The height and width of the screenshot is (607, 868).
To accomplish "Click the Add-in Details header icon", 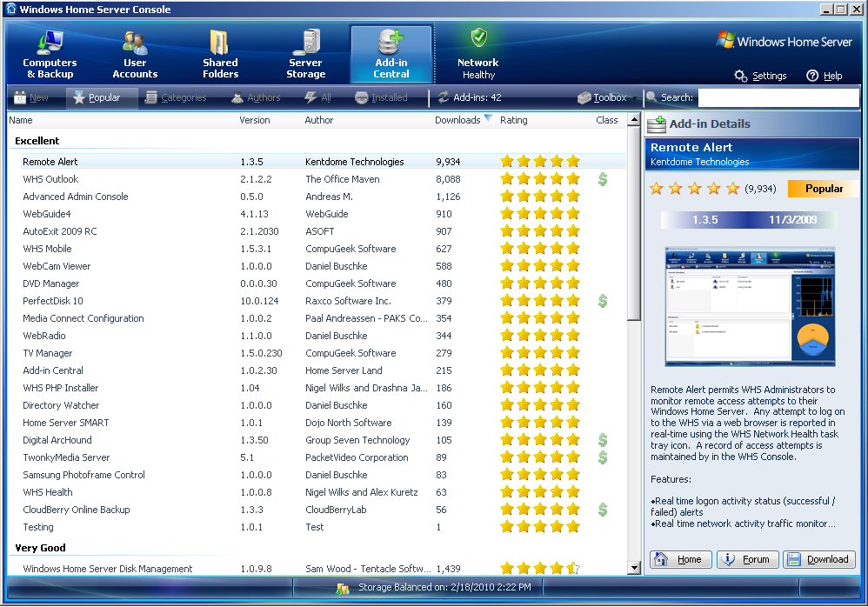I will [657, 124].
